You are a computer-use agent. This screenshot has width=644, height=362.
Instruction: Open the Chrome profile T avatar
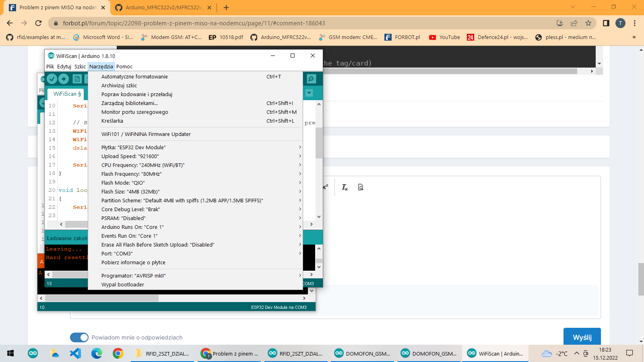coord(620,23)
